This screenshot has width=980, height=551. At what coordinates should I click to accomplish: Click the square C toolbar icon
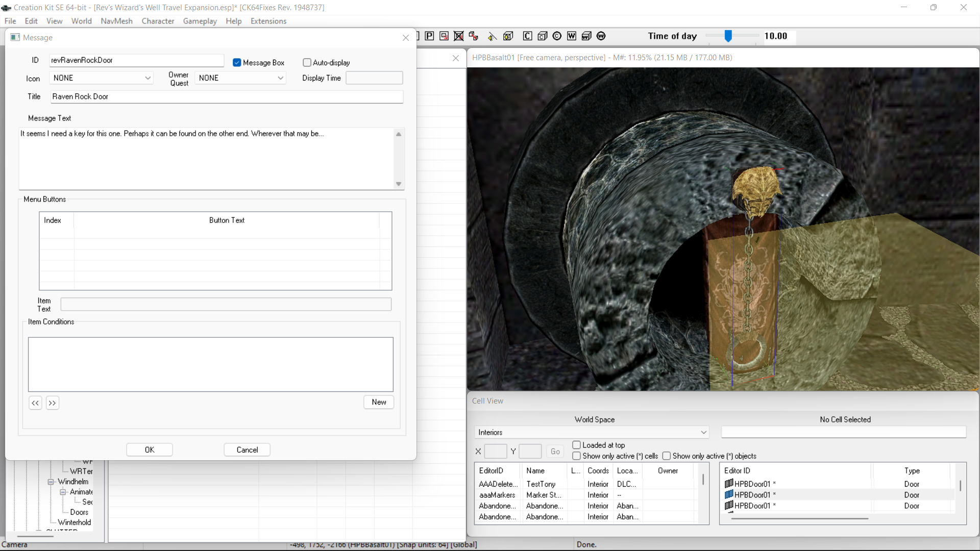point(528,36)
